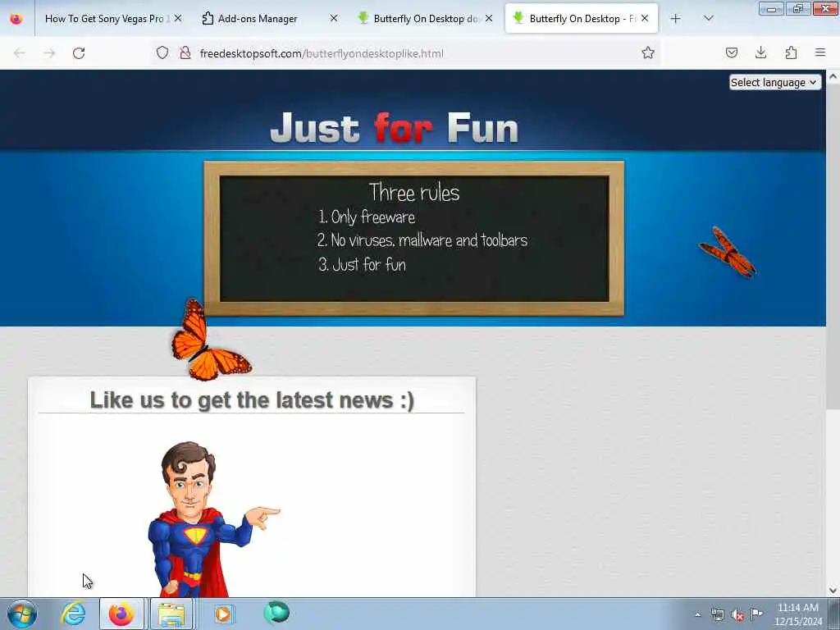Open Action Center flag icon
The height and width of the screenshot is (630, 840).
756,614
